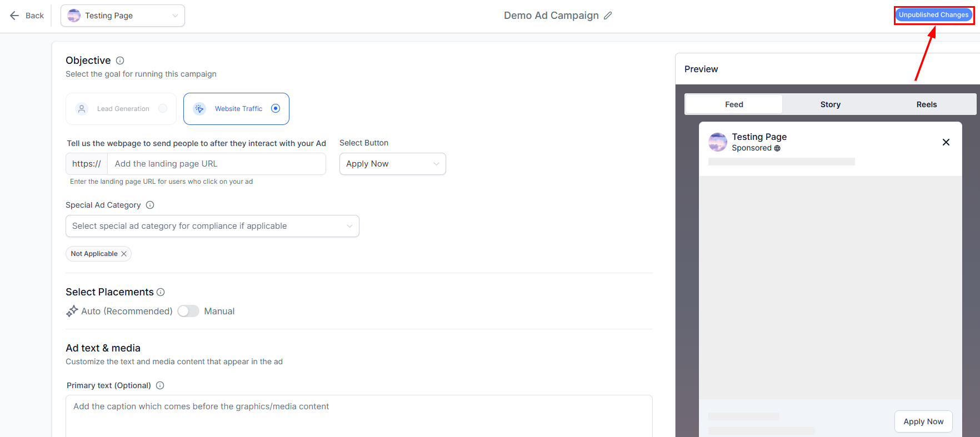
Task: Switch to Reels preview tab
Action: coord(927,104)
